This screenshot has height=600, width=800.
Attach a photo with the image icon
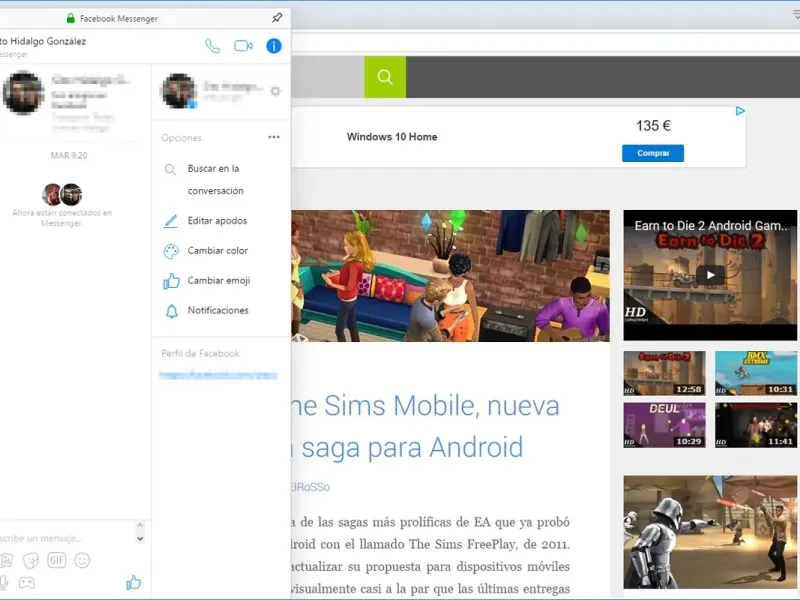pyautogui.click(x=7, y=561)
